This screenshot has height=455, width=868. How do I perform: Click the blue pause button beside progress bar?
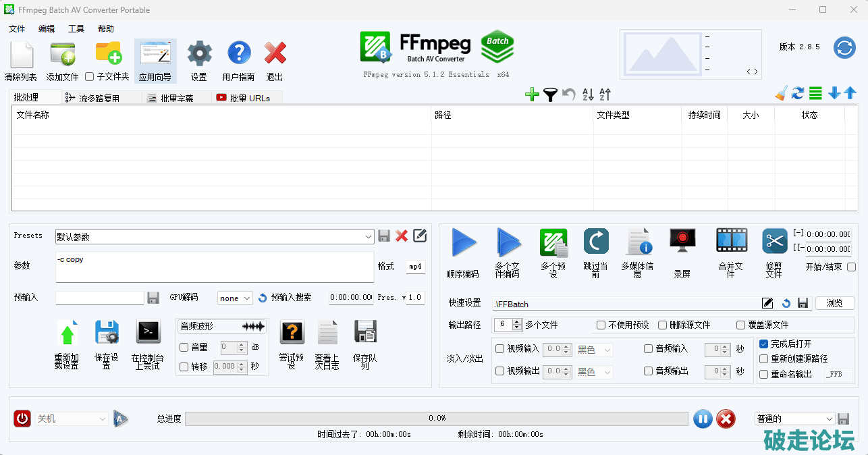tap(703, 419)
